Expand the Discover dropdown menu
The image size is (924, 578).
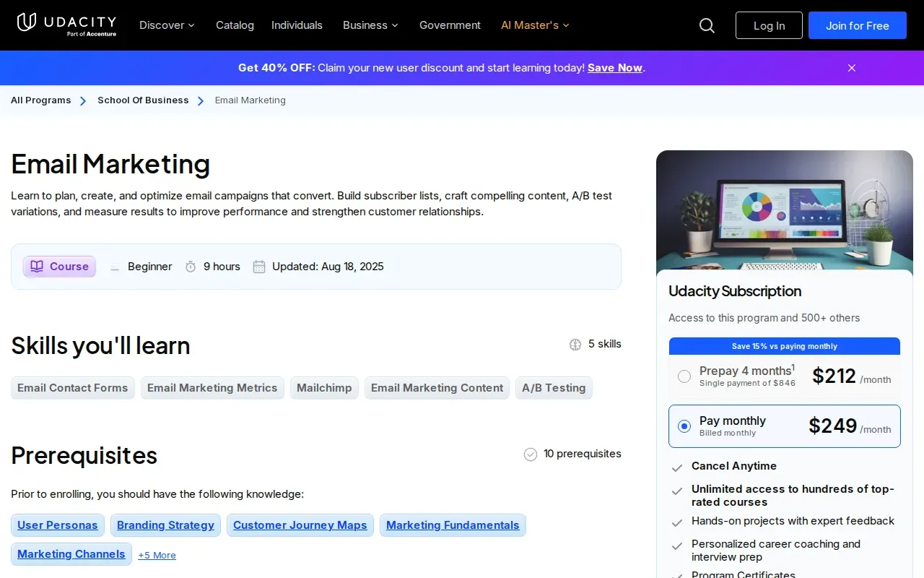[167, 25]
